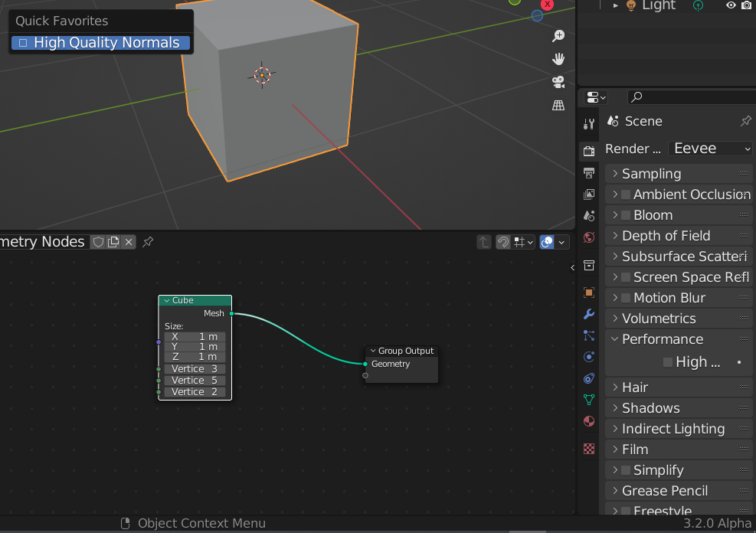Enable Screen Space Reflections checkbox
The image size is (756, 533).
click(x=626, y=277)
